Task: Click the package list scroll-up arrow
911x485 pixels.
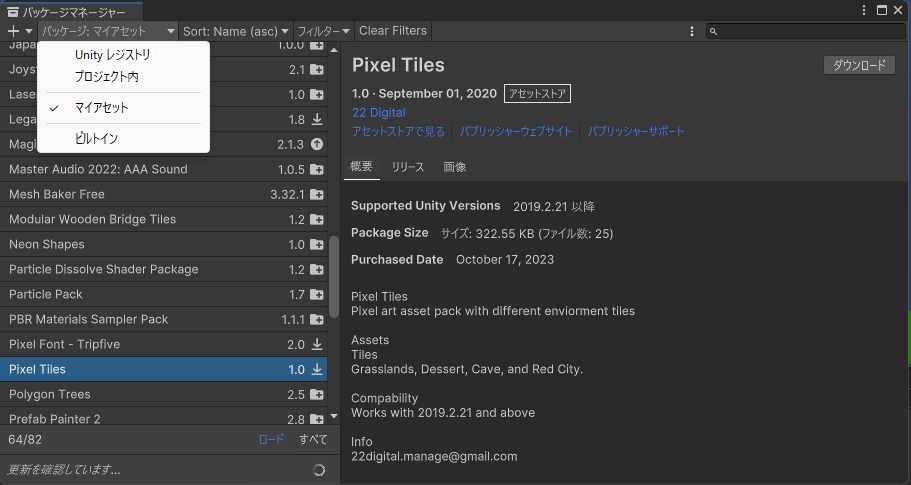Action: 333,50
